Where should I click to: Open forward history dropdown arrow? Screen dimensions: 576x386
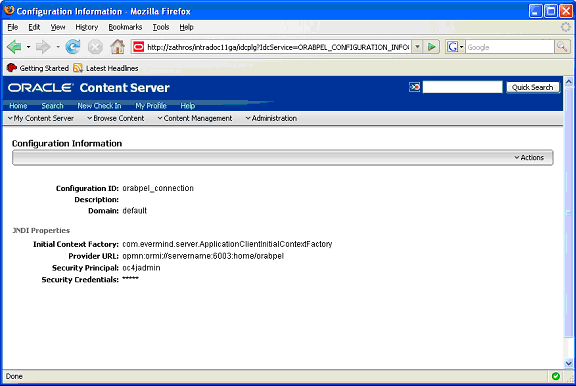click(58, 47)
